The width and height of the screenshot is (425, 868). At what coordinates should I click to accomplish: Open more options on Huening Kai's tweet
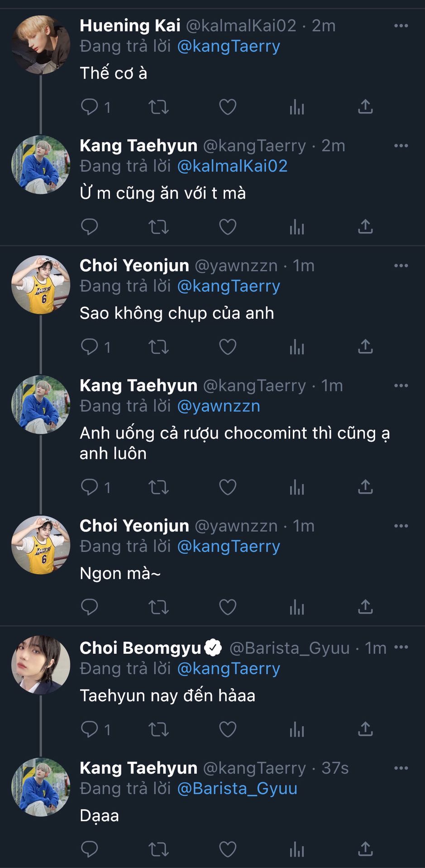coord(401,26)
